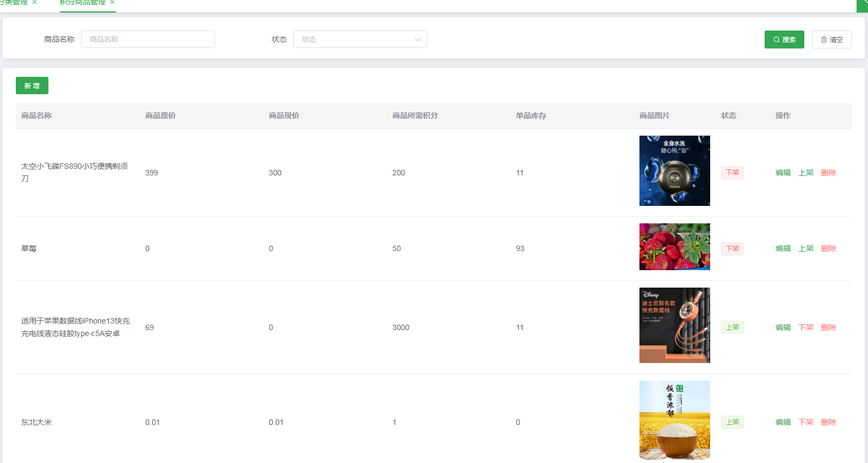Edit the 草莓 product row
The width and height of the screenshot is (868, 463).
(783, 248)
